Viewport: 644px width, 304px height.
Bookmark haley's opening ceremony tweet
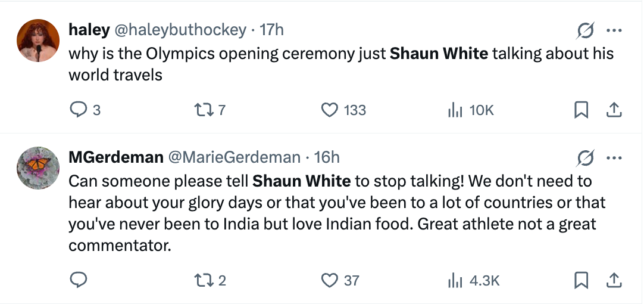pos(581,110)
